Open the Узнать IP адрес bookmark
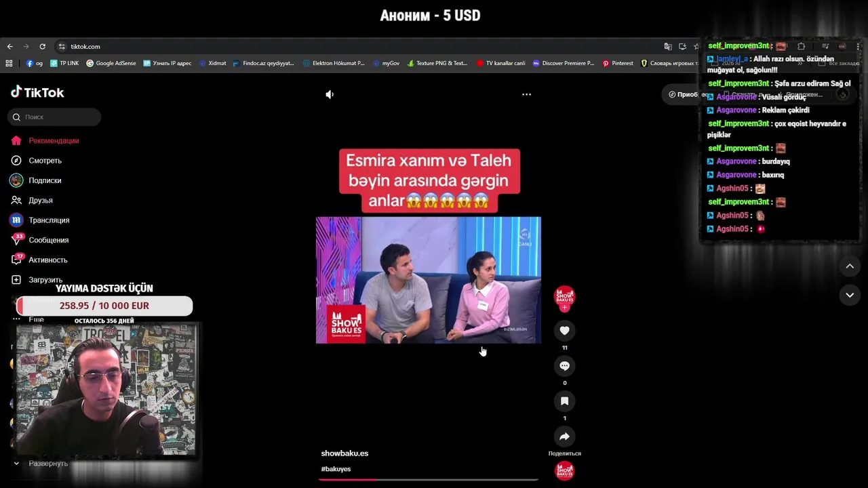Viewport: 868px width, 488px height. coord(167,63)
